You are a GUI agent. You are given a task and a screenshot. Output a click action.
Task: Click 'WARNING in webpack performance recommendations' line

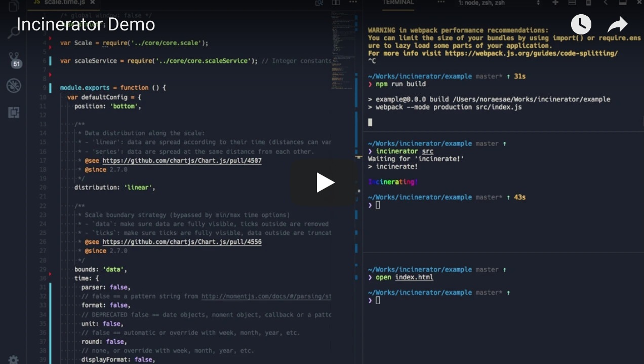[458, 30]
